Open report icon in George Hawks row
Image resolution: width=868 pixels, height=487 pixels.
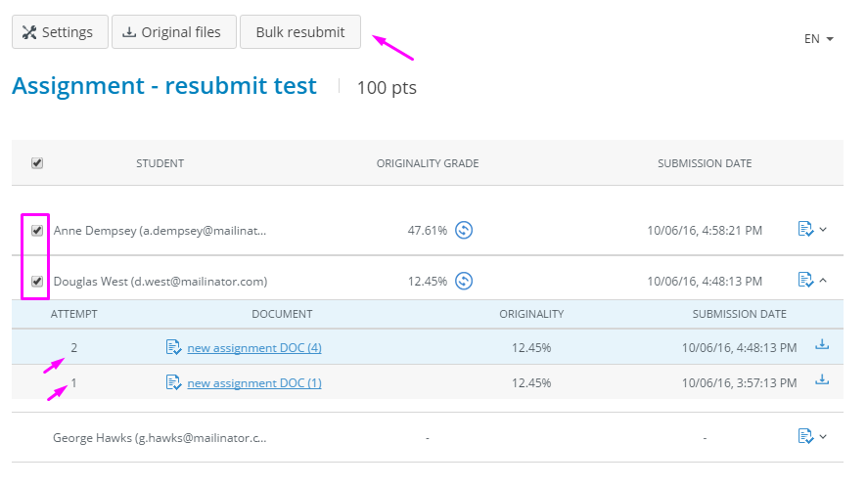click(805, 437)
